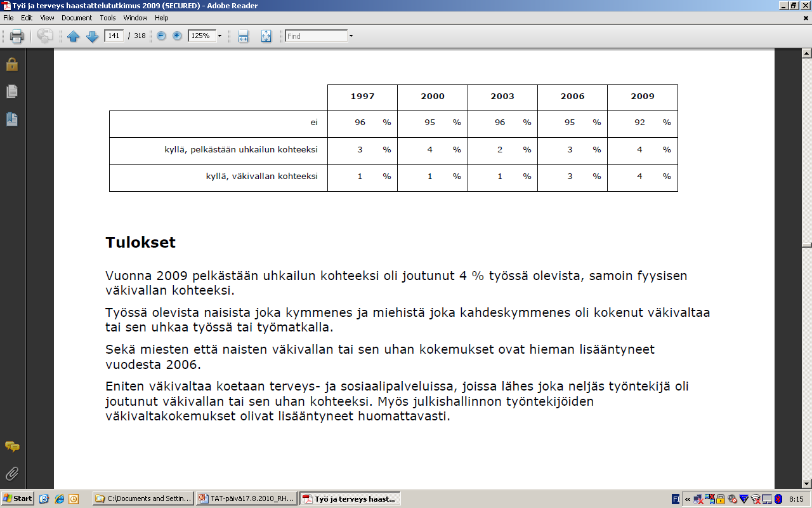Click the Windows Start button
Image resolution: width=812 pixels, height=508 pixels.
coord(18,498)
